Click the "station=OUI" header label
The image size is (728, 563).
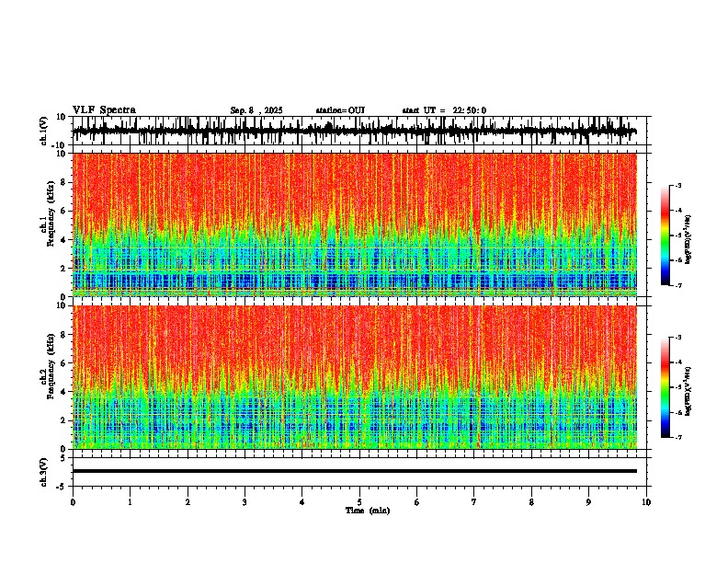[x=340, y=110]
